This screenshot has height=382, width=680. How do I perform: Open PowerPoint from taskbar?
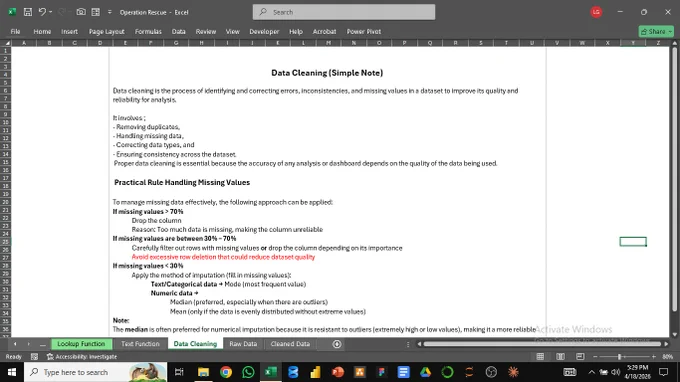338,372
